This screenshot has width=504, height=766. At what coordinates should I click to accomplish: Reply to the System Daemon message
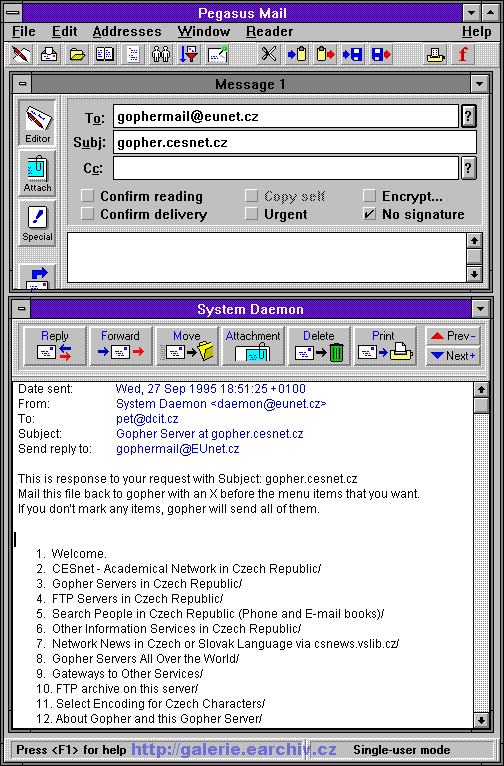pos(55,346)
